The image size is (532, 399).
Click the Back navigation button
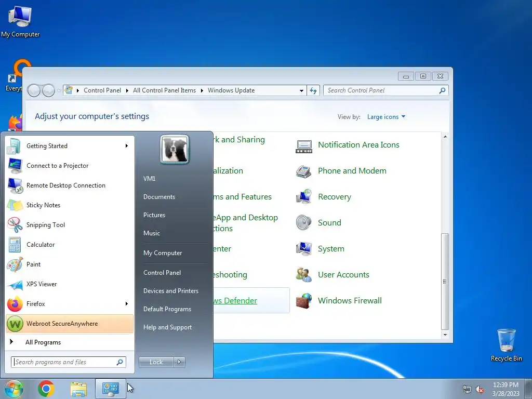click(34, 90)
